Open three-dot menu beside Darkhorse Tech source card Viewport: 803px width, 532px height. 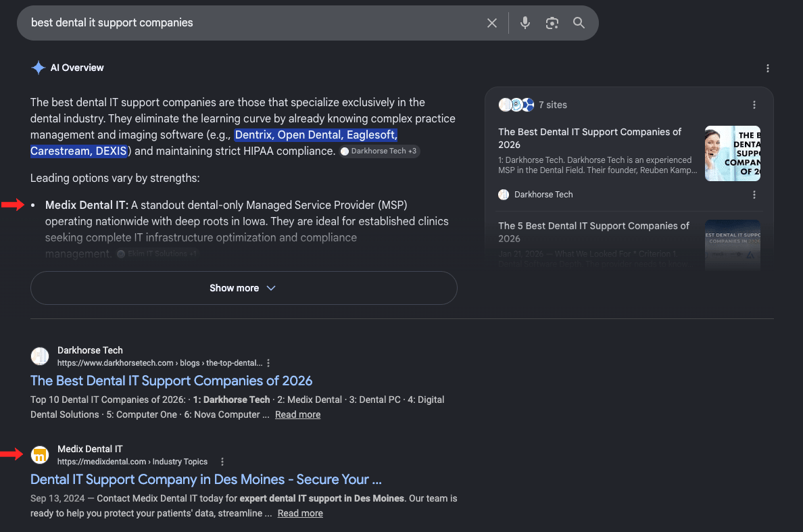click(x=754, y=195)
